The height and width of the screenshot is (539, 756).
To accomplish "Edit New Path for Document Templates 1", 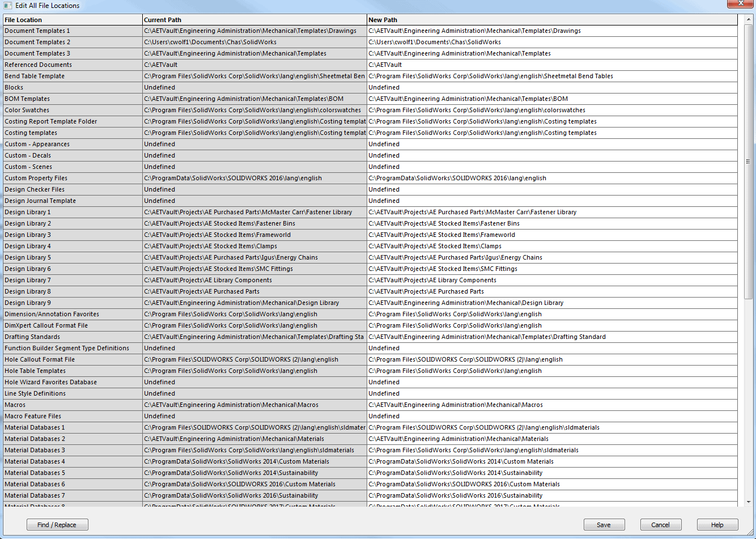I will tap(553, 31).
